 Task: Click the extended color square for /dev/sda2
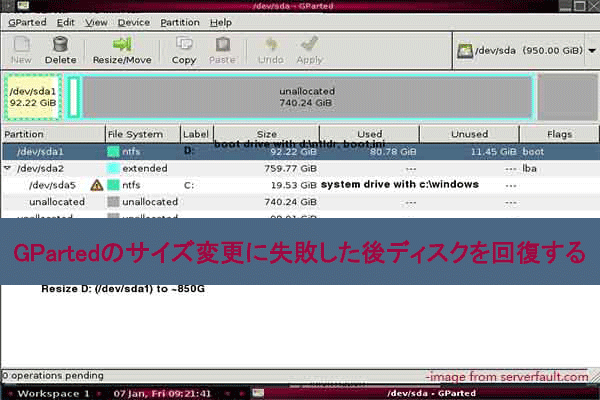[113, 168]
